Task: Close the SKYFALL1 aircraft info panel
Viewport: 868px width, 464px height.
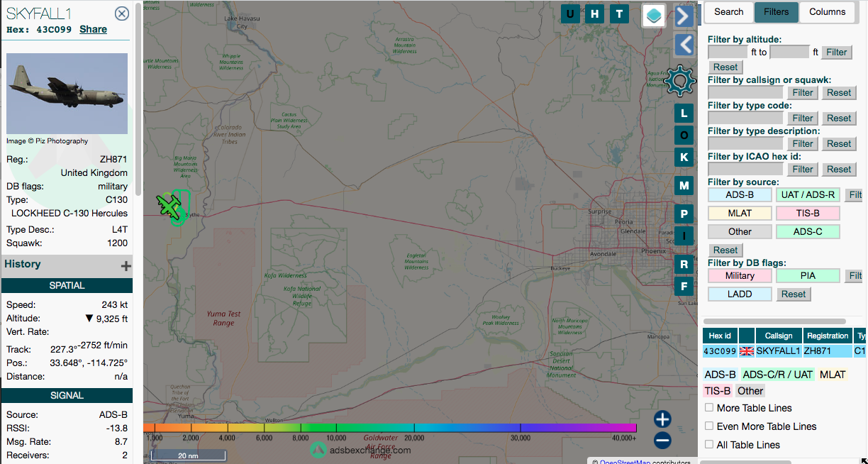Action: coord(122,13)
